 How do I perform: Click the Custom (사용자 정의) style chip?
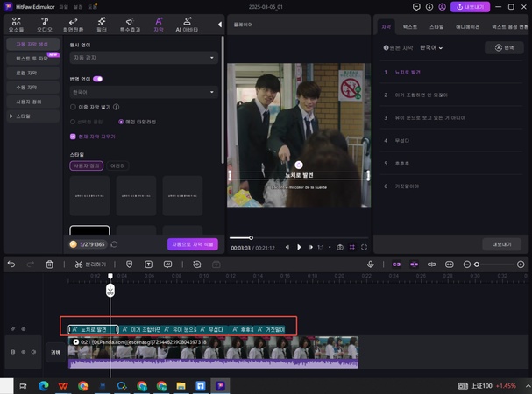coord(87,165)
